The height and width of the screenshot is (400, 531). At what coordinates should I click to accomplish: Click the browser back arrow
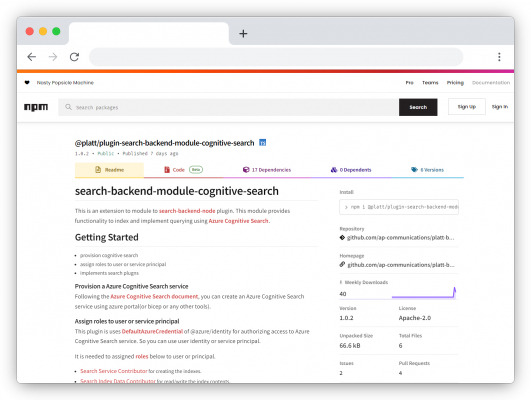click(x=31, y=57)
